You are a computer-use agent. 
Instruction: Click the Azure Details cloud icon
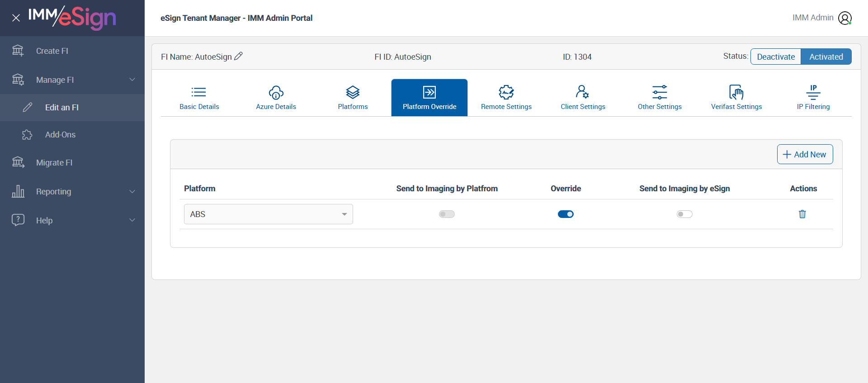[276, 92]
